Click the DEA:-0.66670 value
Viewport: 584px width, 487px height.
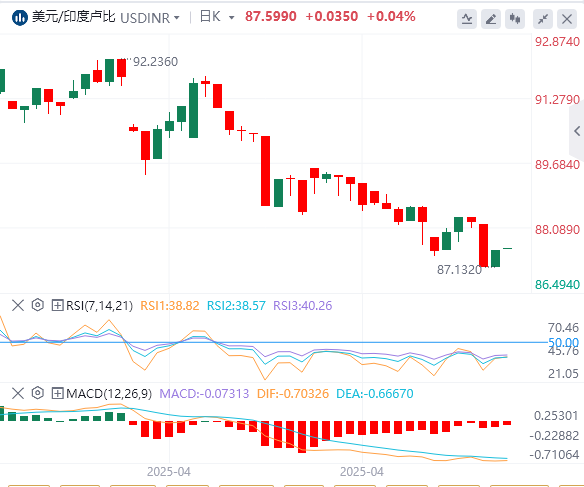[x=375, y=394]
